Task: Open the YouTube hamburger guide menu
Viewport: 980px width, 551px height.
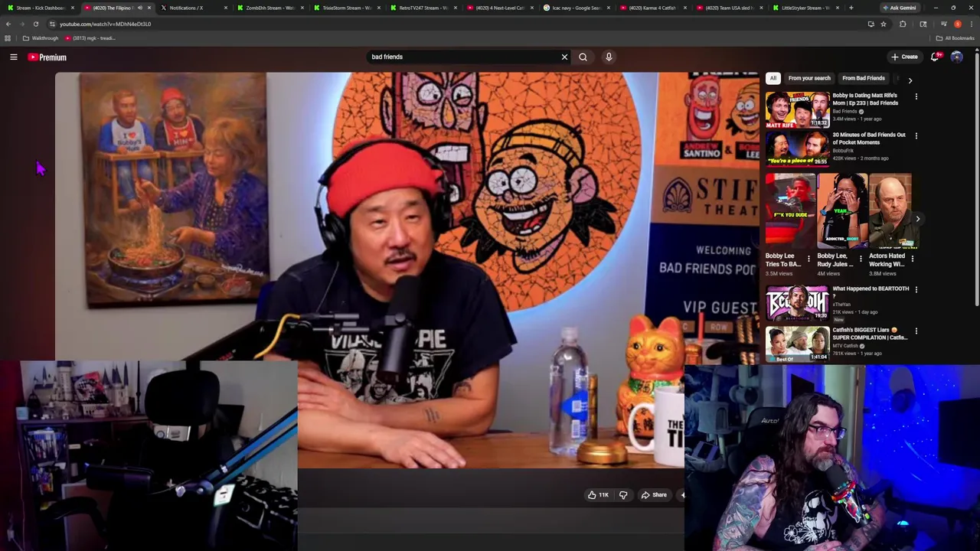Action: click(x=14, y=57)
